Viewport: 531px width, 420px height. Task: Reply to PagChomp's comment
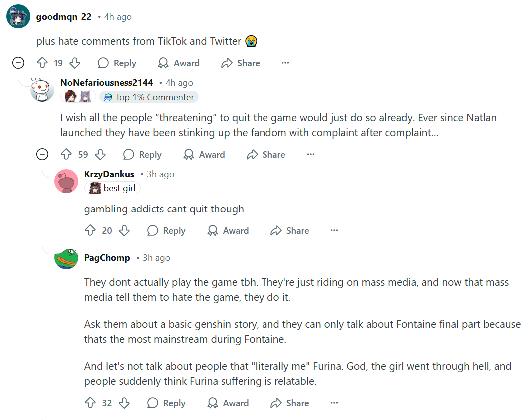[x=166, y=403]
